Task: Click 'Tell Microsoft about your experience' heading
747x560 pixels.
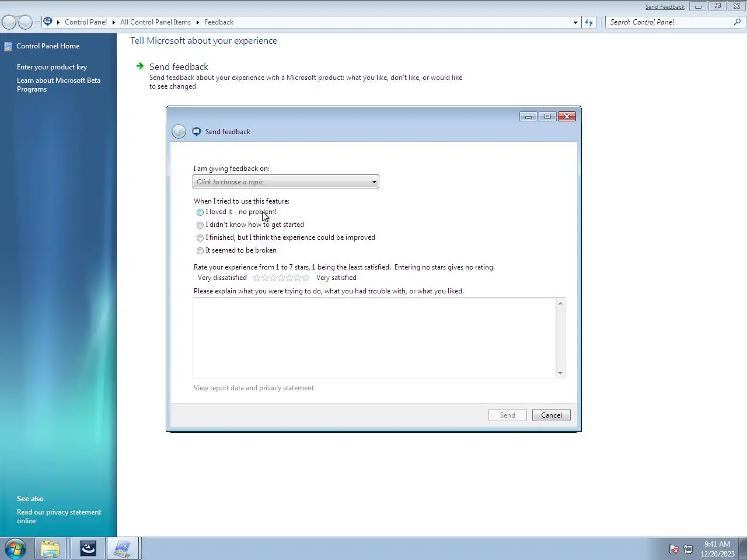Action: 204,41
